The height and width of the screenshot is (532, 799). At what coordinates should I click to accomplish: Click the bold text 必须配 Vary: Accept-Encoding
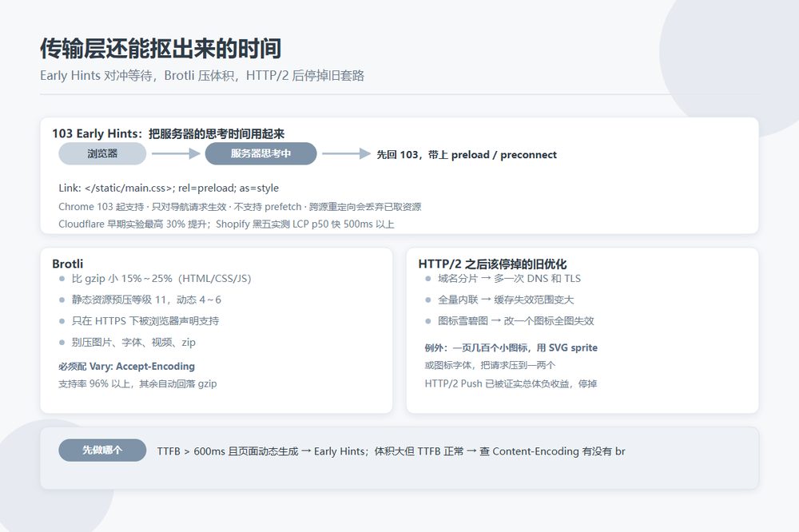[x=126, y=367]
